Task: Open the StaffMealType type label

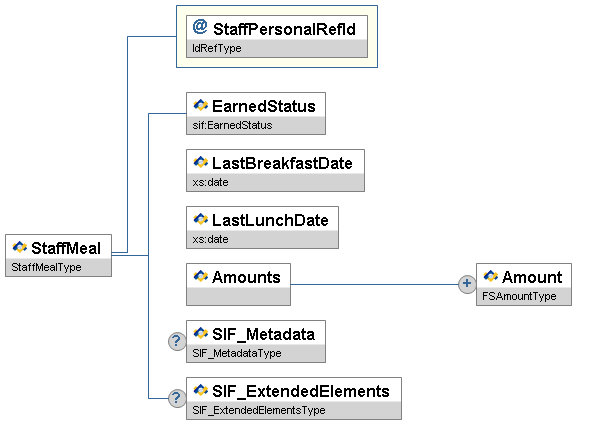Action: pos(46,268)
